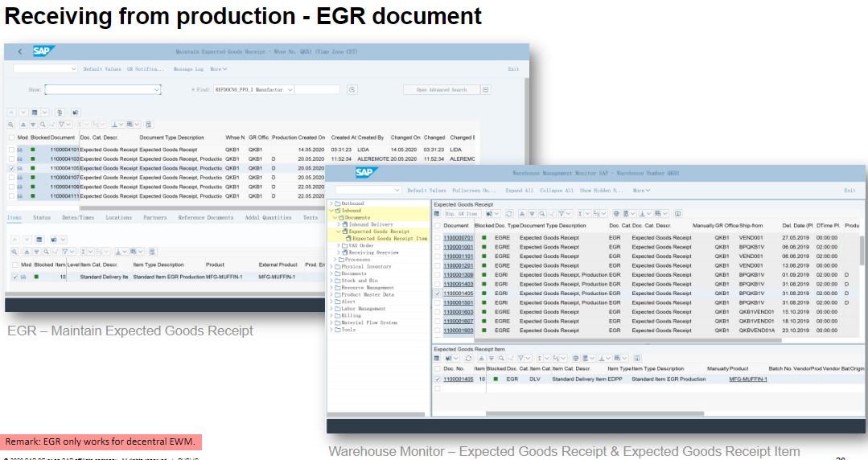This screenshot has height=460, width=868.
Task: Click Default Values in Maintain EGR toolbar
Action: (102, 69)
